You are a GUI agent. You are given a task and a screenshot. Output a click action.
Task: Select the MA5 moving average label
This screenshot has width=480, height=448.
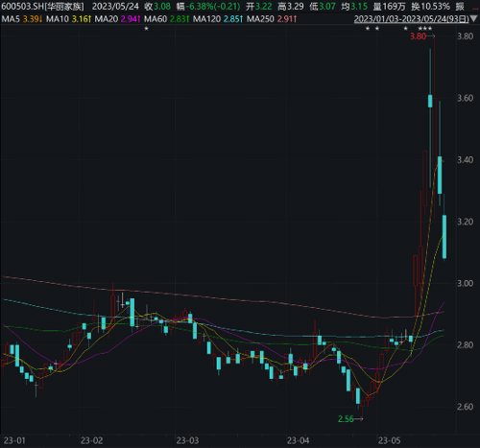11,19
